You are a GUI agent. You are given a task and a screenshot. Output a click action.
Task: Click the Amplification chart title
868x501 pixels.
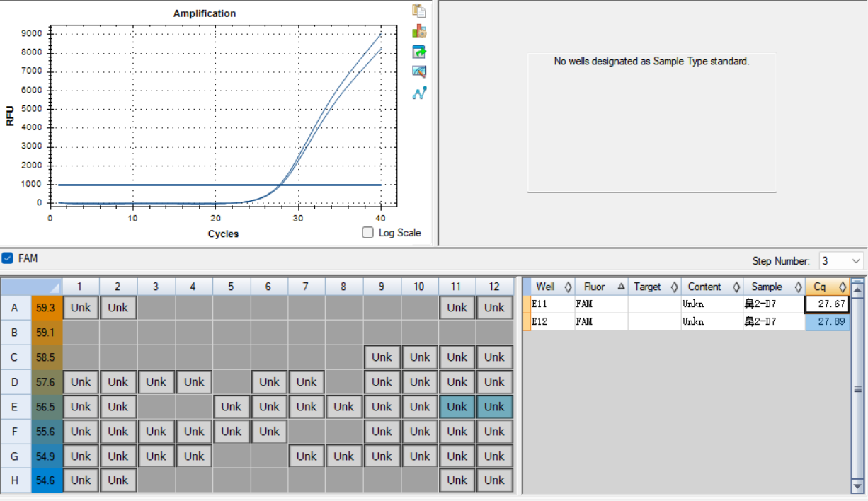(205, 13)
